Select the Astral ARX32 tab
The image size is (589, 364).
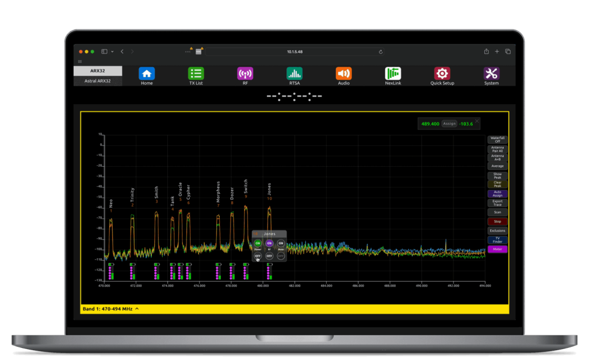98,81
